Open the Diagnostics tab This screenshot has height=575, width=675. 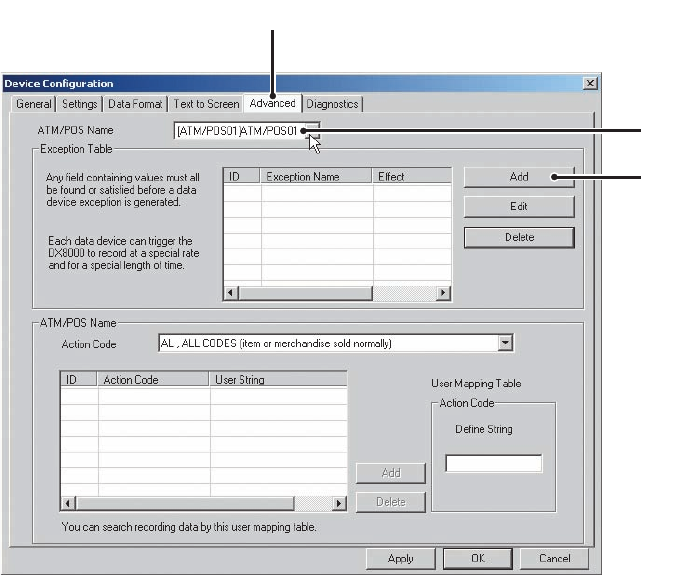332,104
